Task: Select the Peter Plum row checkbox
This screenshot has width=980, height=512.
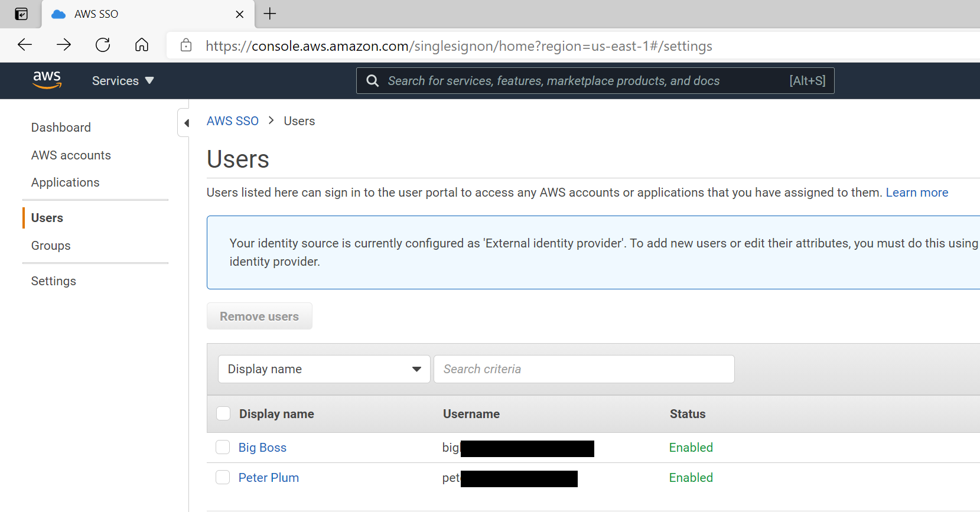Action: click(x=223, y=477)
